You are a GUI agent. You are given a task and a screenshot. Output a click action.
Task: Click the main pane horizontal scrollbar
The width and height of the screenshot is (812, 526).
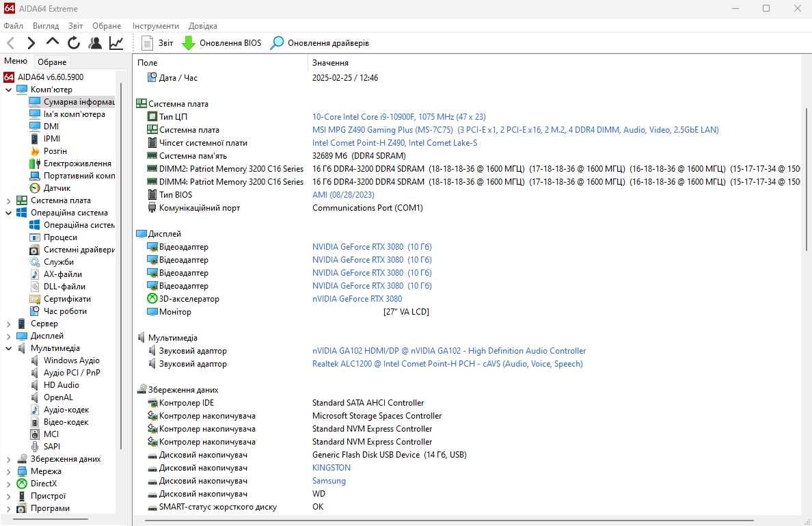(x=449, y=521)
